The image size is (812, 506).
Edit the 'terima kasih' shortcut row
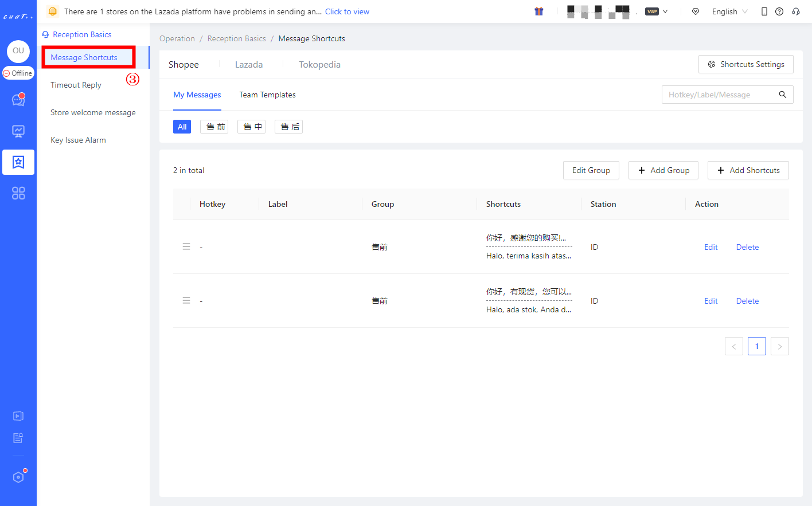point(711,247)
